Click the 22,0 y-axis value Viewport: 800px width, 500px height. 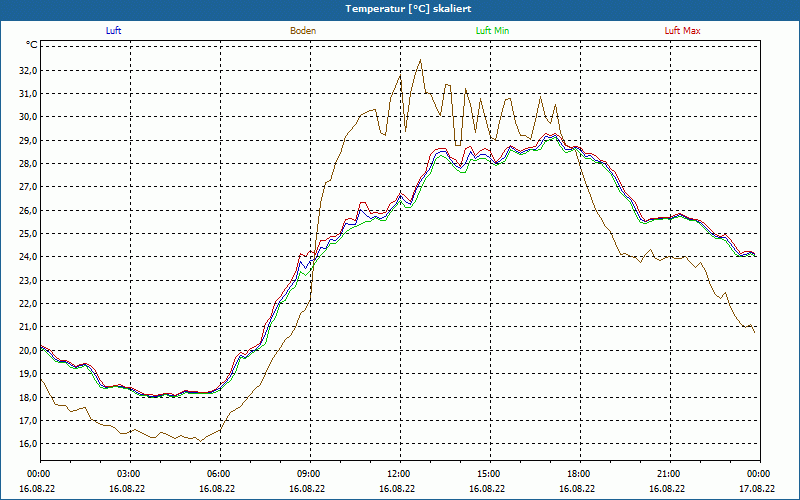[28, 304]
